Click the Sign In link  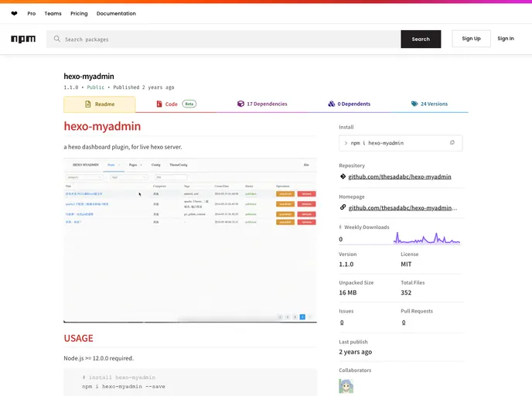506,39
